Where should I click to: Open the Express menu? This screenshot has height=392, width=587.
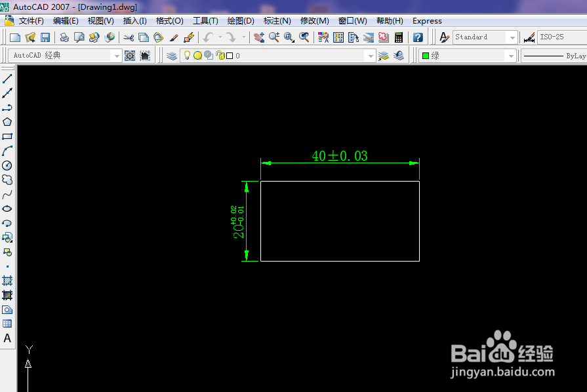[x=427, y=21]
